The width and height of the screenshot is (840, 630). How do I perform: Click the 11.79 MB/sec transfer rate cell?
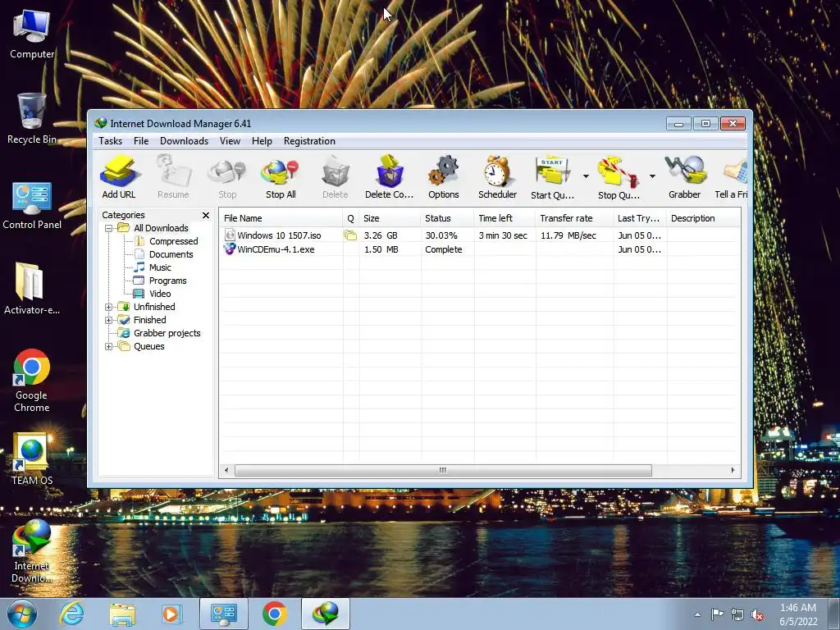pos(568,235)
